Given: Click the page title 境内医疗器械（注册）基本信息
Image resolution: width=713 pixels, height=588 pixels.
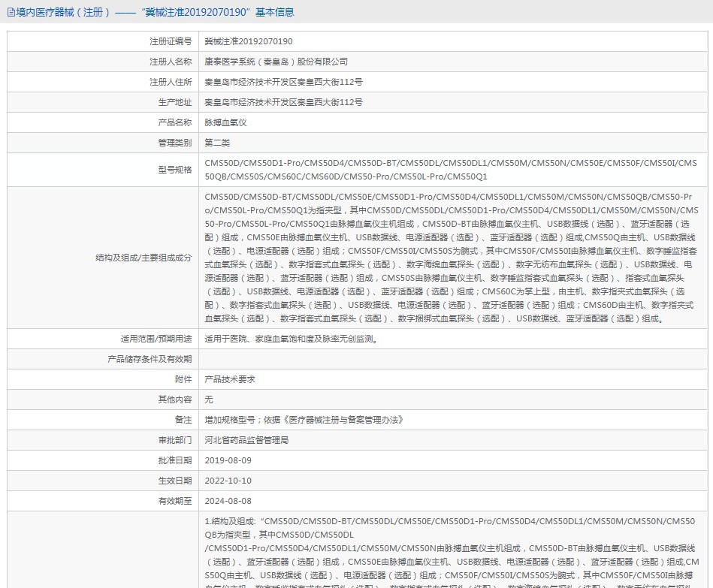Looking at the screenshot, I should point(155,12).
